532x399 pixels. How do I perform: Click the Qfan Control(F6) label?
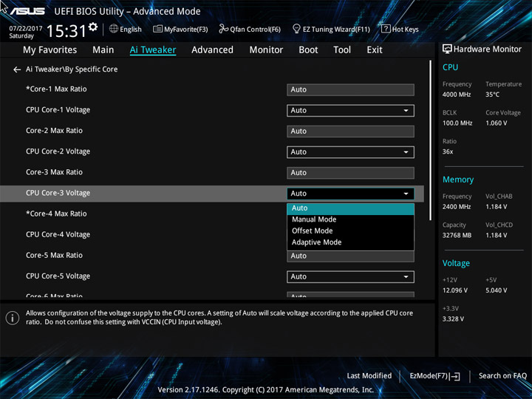pyautogui.click(x=255, y=29)
